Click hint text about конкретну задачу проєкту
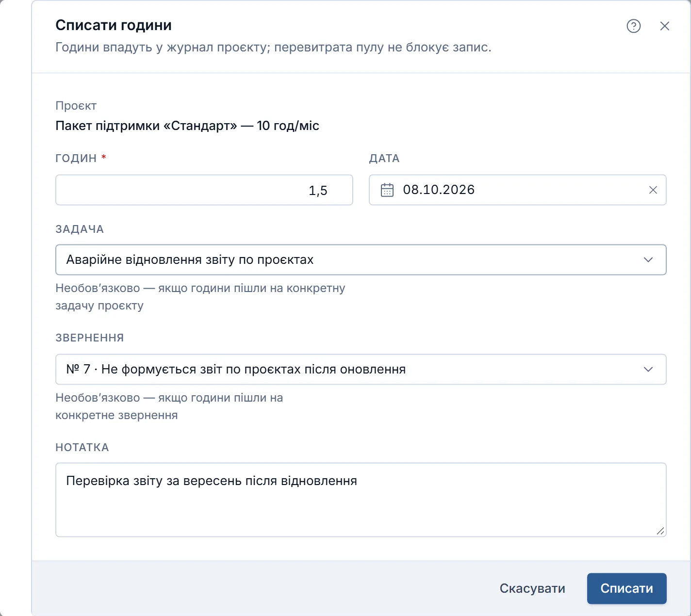Viewport: 691px width, 616px height. (x=200, y=297)
